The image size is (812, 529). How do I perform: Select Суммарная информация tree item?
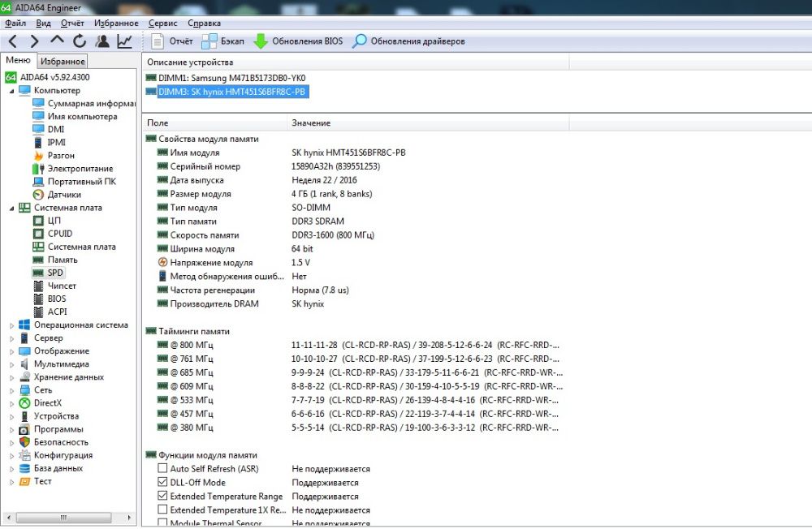click(91, 103)
